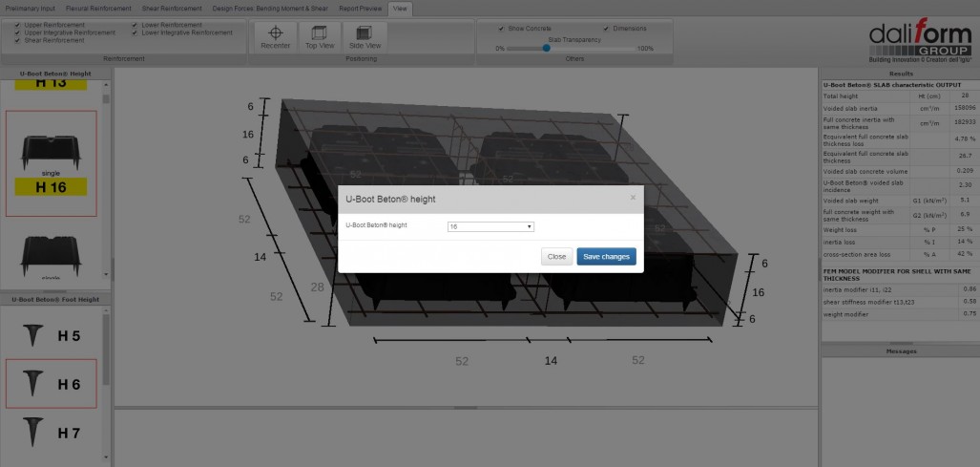Open the Preliminary Input tab
The width and height of the screenshot is (980, 467).
(31, 9)
